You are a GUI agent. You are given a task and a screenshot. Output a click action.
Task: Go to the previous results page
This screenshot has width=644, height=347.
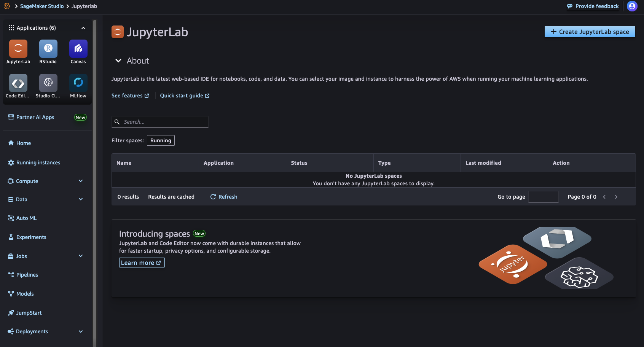604,197
